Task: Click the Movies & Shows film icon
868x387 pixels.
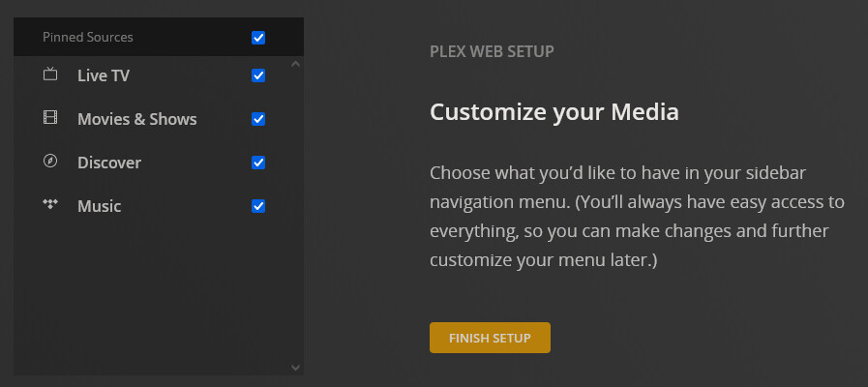Action: (x=50, y=118)
